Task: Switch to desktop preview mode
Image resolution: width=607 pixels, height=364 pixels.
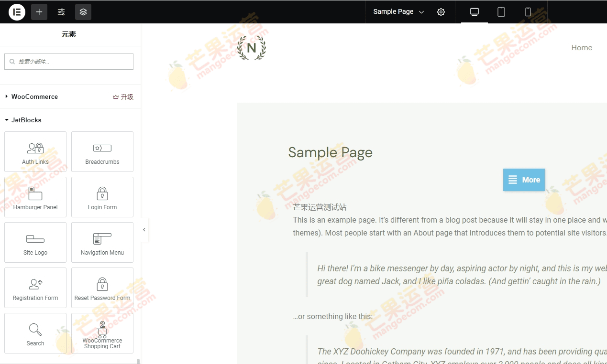Action: pos(475,12)
